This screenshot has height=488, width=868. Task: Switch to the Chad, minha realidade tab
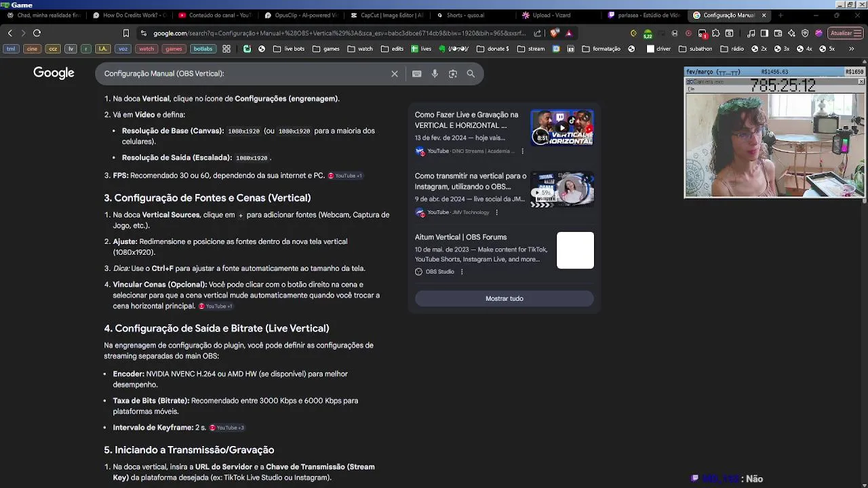click(x=43, y=15)
